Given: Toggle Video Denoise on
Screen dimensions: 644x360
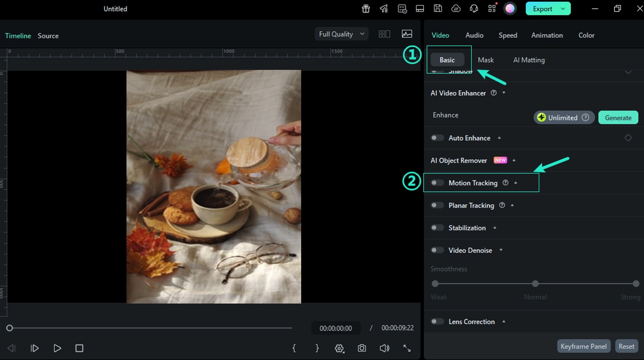Looking at the screenshot, I should coord(437,250).
